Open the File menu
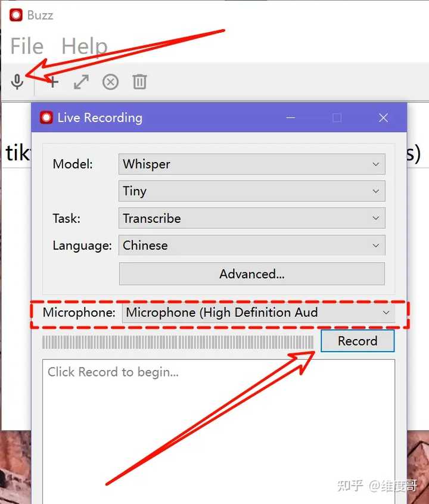 point(27,46)
